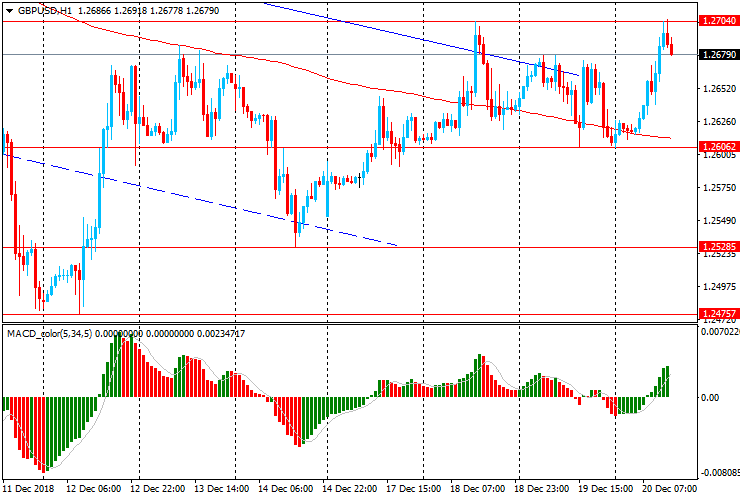Select the MACD_color(5,34,5) indicator label

50,334
